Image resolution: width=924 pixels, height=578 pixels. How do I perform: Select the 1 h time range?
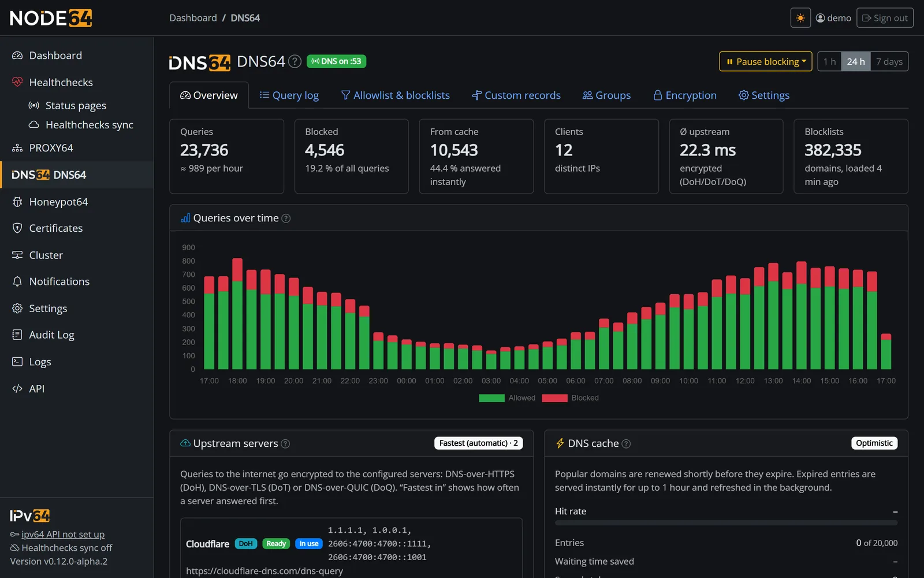pos(829,62)
